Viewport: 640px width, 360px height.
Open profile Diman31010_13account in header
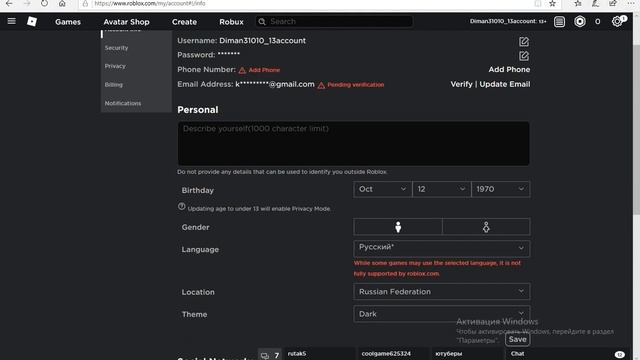507,21
